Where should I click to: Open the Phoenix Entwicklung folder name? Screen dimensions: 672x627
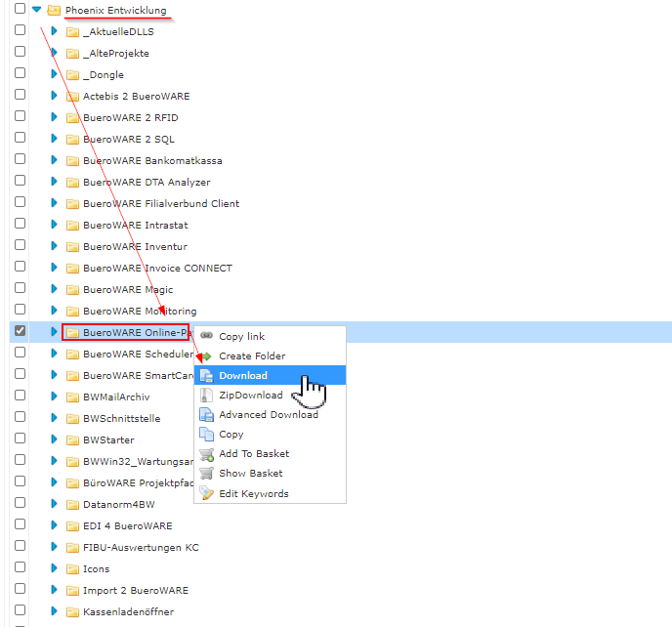click(x=115, y=11)
